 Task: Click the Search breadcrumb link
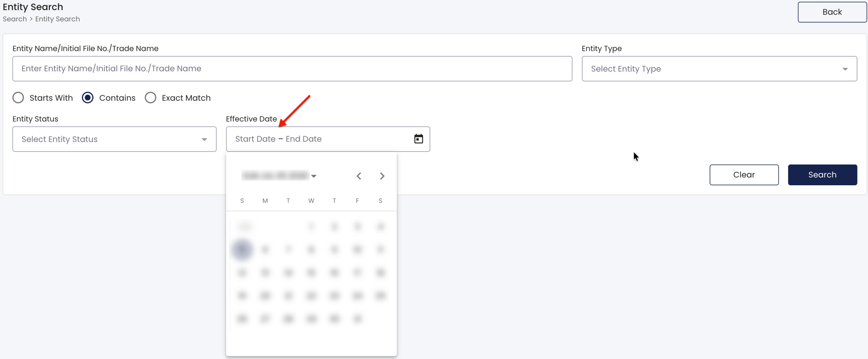15,19
